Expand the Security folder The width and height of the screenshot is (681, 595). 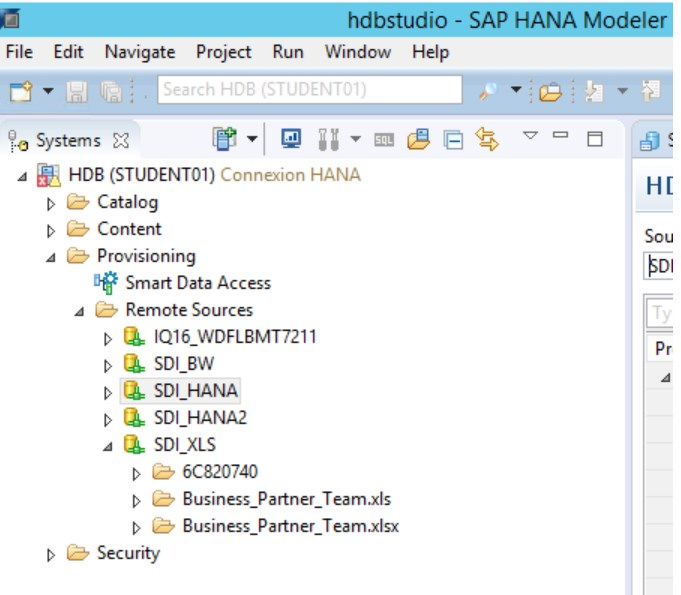(x=51, y=555)
